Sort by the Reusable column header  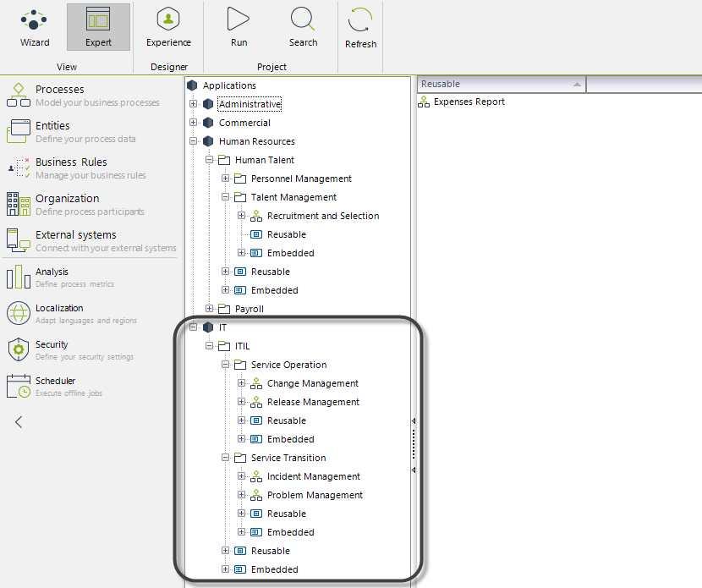pyautogui.click(x=501, y=85)
